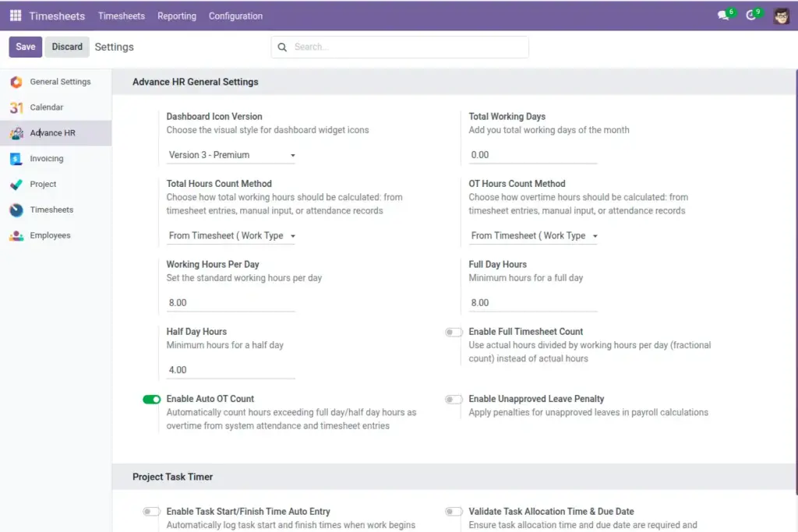
Task: Click the Calendar 31 icon
Action: click(x=16, y=107)
